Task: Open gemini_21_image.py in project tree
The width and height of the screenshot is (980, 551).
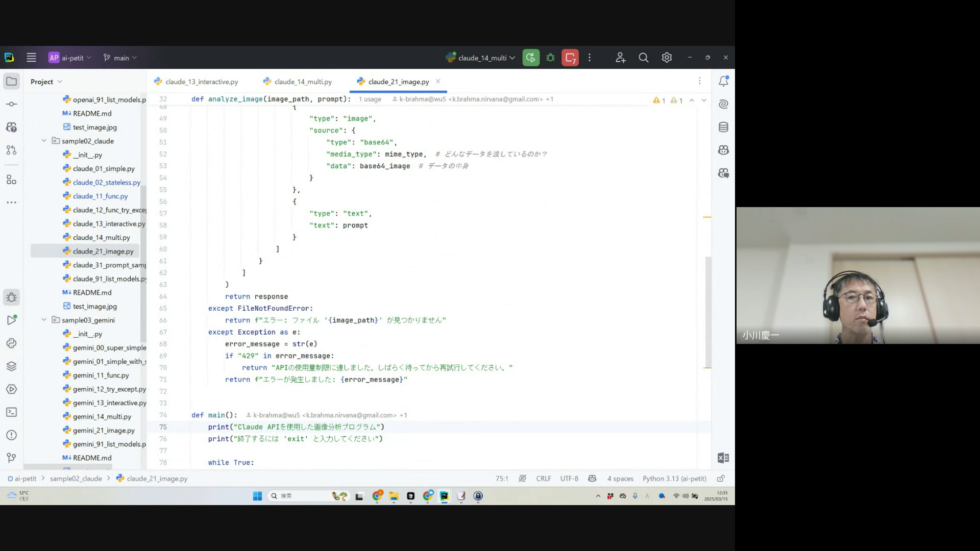Action: coord(104,430)
